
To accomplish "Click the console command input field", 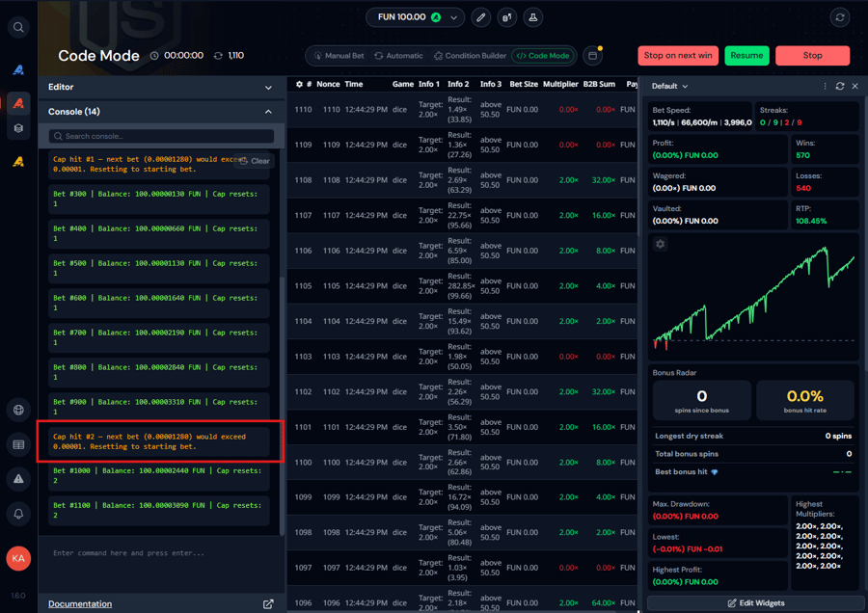I will coord(161,552).
